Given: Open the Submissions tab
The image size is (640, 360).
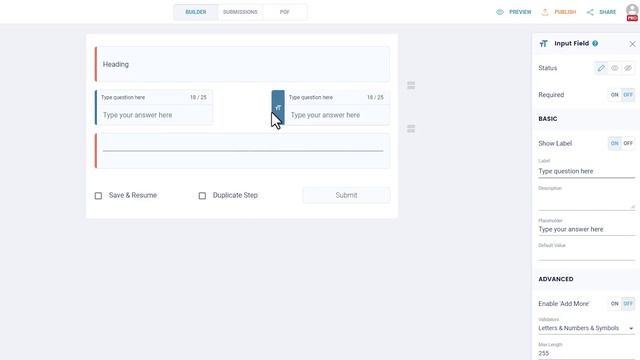Looking at the screenshot, I should pos(240,12).
